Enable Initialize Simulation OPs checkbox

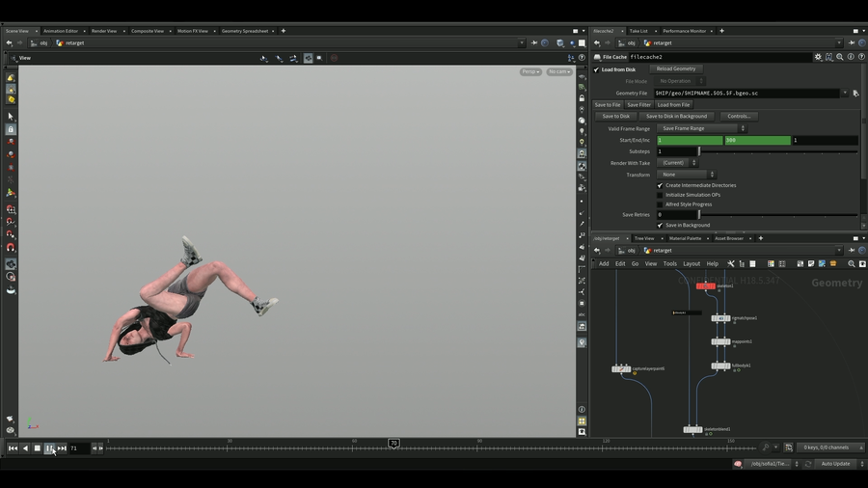coord(661,195)
